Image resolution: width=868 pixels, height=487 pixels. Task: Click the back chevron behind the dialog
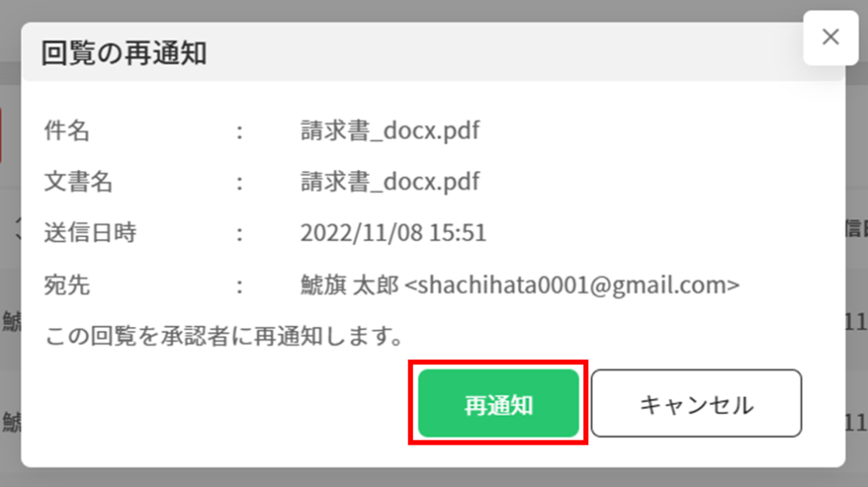pyautogui.click(x=18, y=229)
